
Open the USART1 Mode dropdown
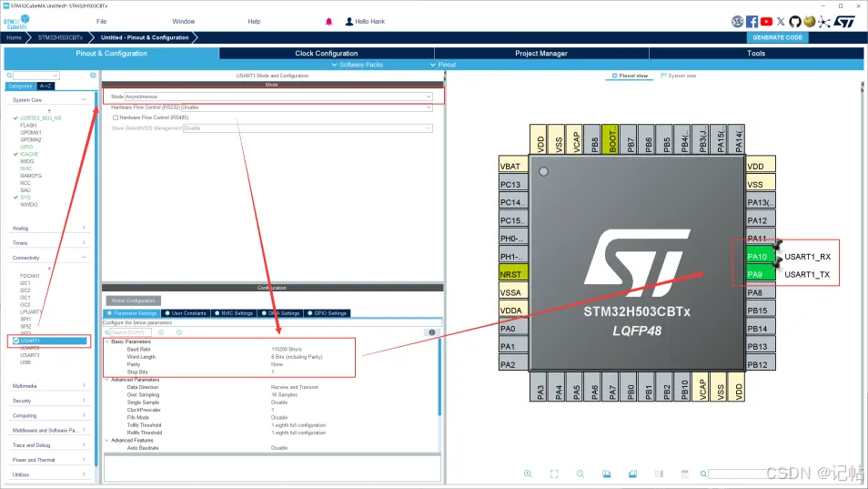point(278,97)
